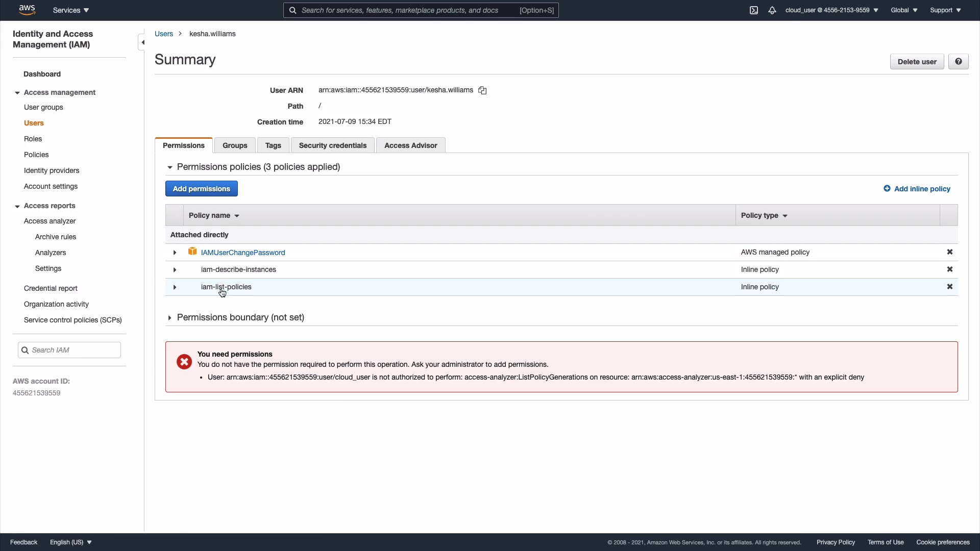This screenshot has width=980, height=551.
Task: Open the notifications bell
Action: (x=772, y=10)
